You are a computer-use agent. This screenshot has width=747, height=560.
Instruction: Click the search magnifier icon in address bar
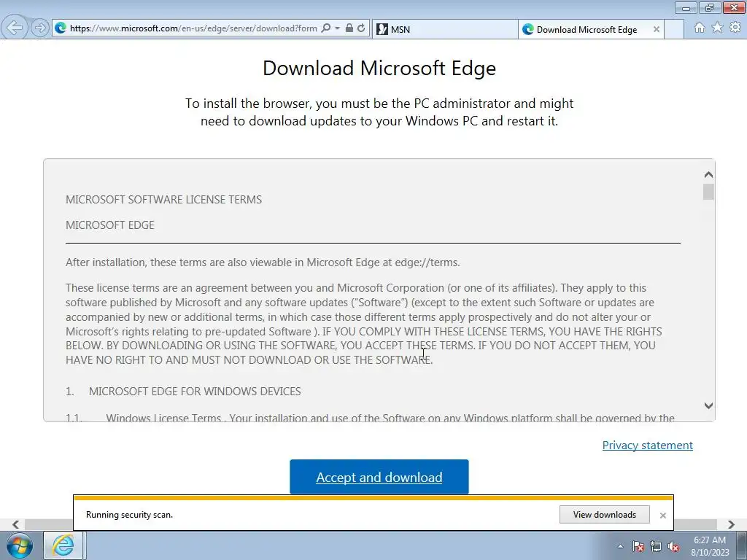point(326,28)
